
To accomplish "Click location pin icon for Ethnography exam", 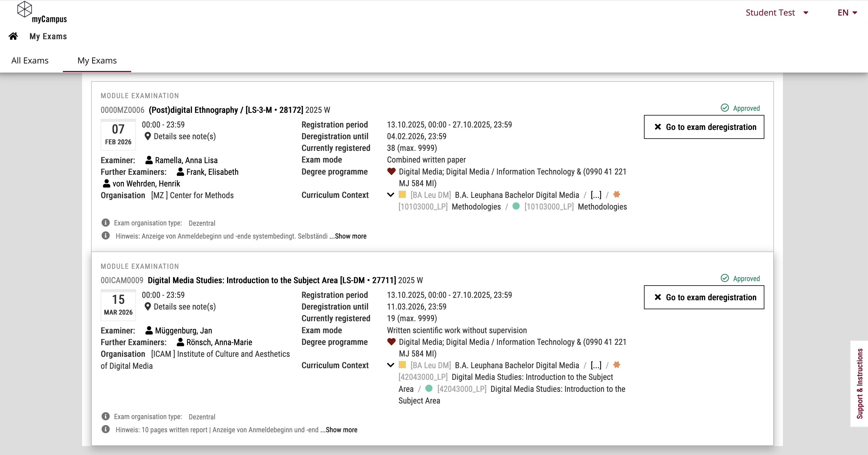I will (x=147, y=136).
